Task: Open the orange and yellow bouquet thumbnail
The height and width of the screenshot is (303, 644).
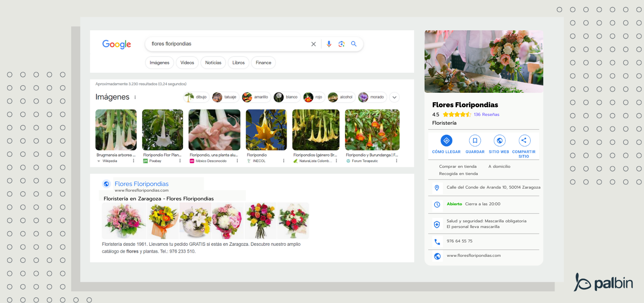Action: coord(163,221)
